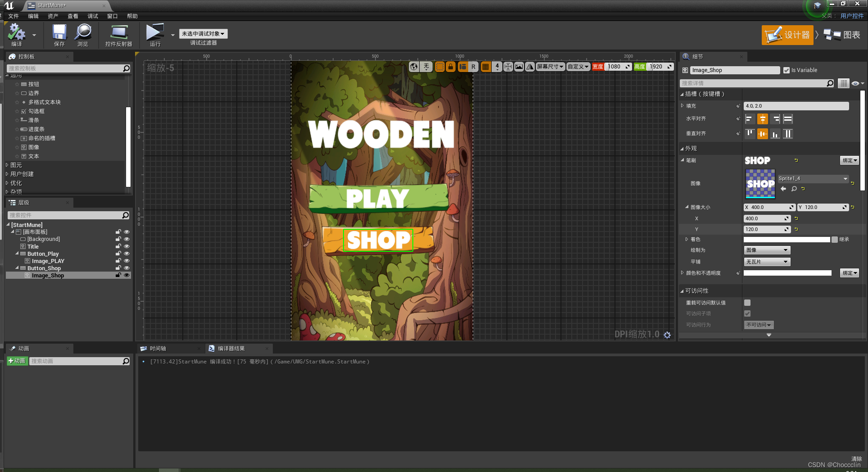Hide the Image_Shop widget with its eye icon
The width and height of the screenshot is (868, 472).
(127, 275)
